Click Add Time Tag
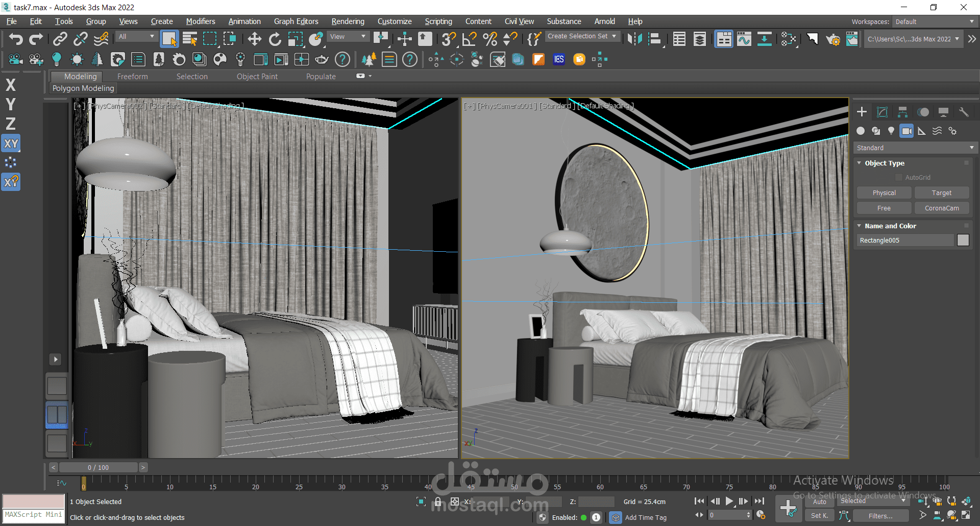This screenshot has width=980, height=526. [x=646, y=517]
